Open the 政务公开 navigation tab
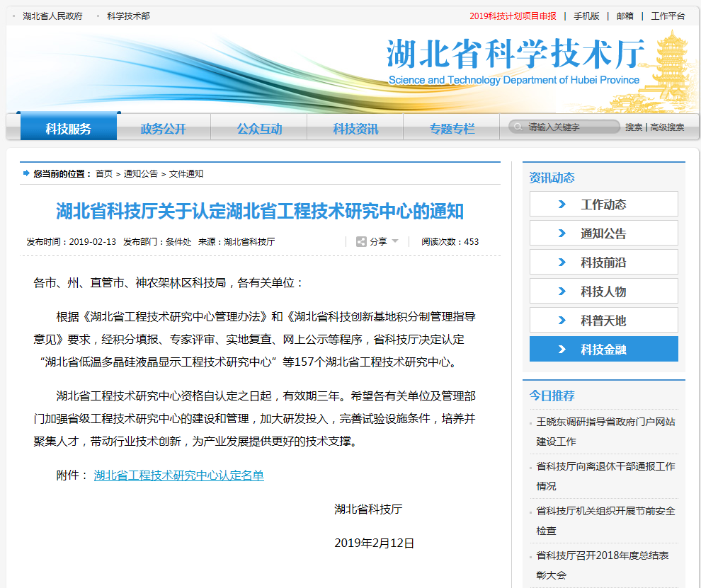The height and width of the screenshot is (588, 701). pos(164,128)
